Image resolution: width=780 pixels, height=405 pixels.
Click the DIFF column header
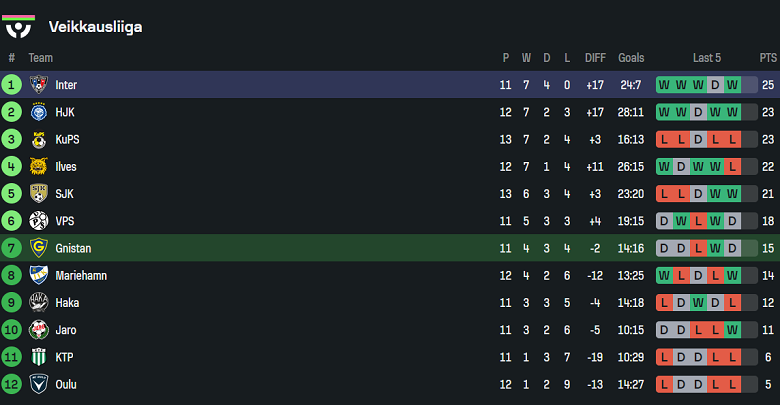[x=595, y=58]
